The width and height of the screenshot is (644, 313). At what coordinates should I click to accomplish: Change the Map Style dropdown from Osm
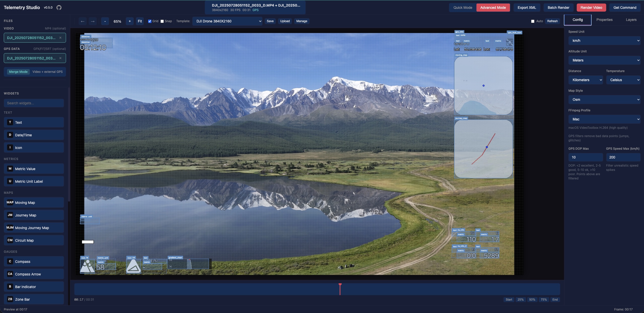(x=604, y=100)
